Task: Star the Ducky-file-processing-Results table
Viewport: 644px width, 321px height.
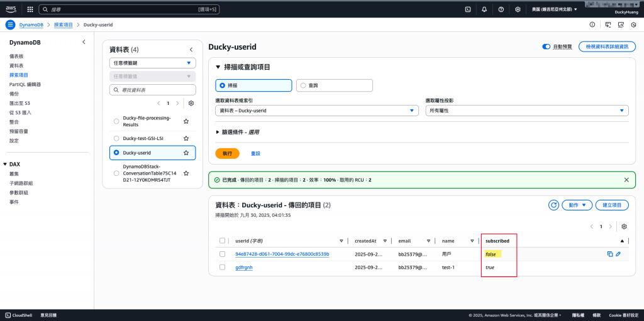Action: coord(186,121)
